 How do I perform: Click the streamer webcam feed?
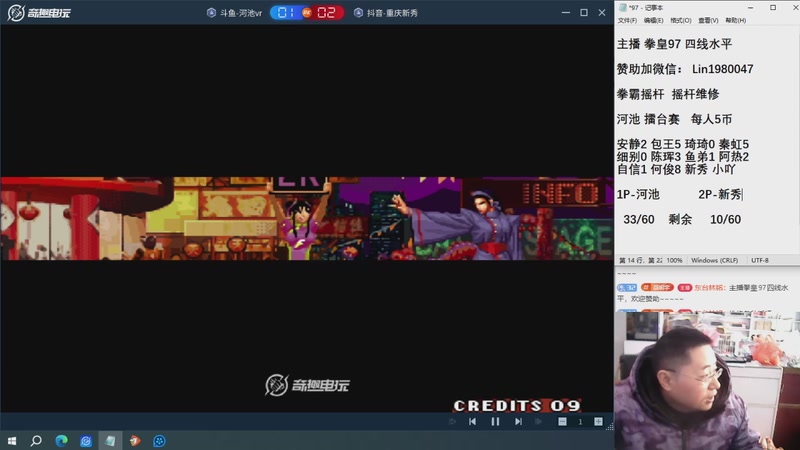coord(707,380)
